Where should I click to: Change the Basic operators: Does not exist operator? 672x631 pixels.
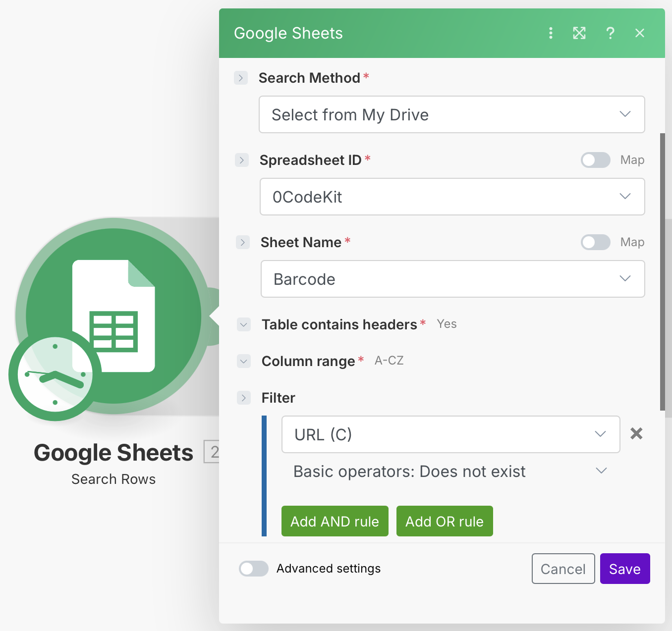click(451, 471)
